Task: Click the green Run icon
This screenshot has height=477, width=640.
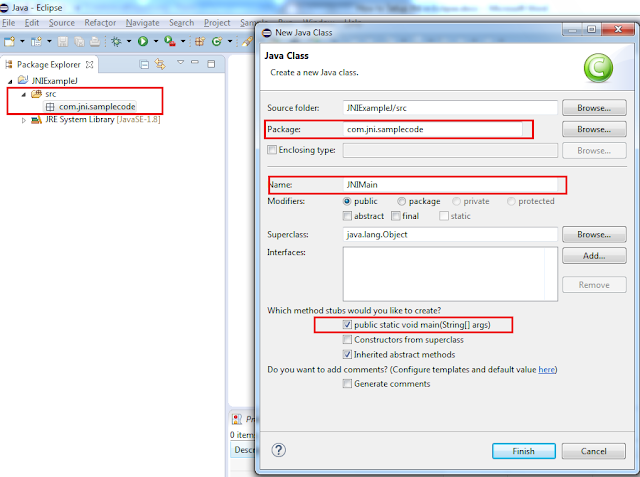Action: click(x=143, y=41)
